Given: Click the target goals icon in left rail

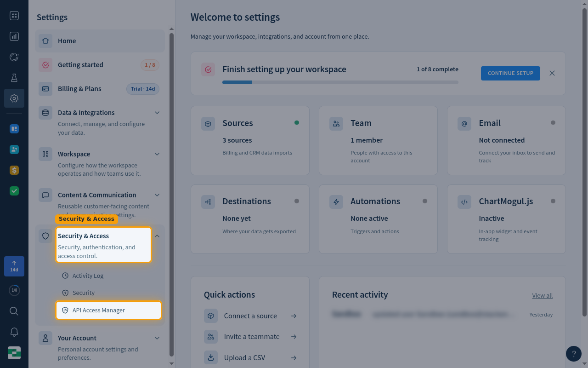Looking at the screenshot, I should [14, 57].
